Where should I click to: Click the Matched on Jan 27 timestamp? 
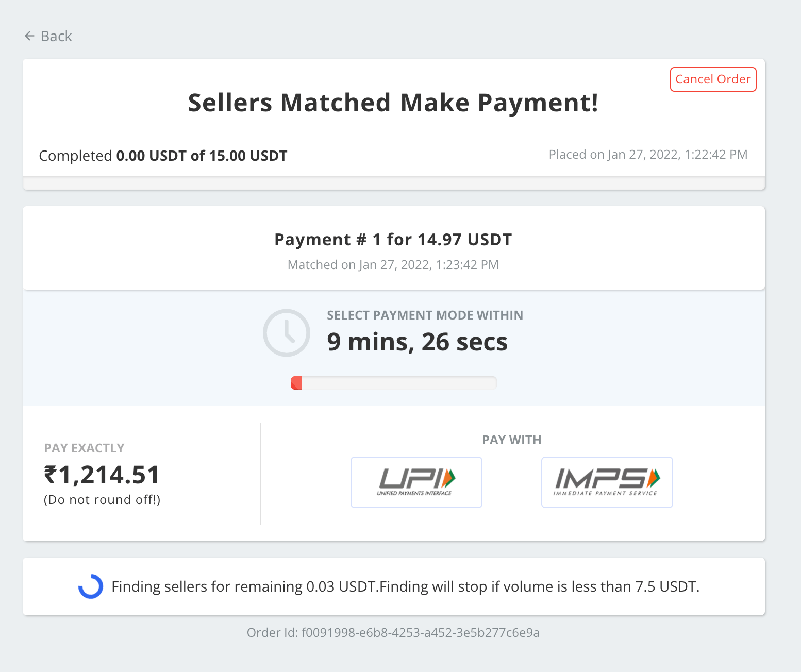(393, 265)
